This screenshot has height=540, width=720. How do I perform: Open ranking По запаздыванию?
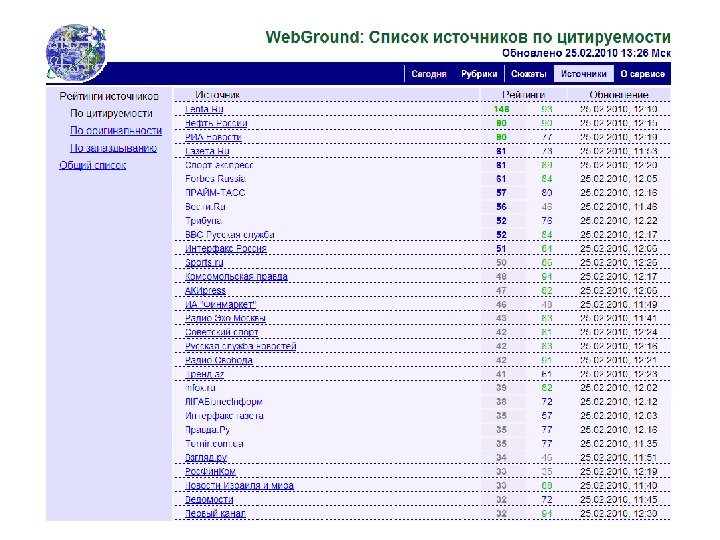click(x=113, y=148)
